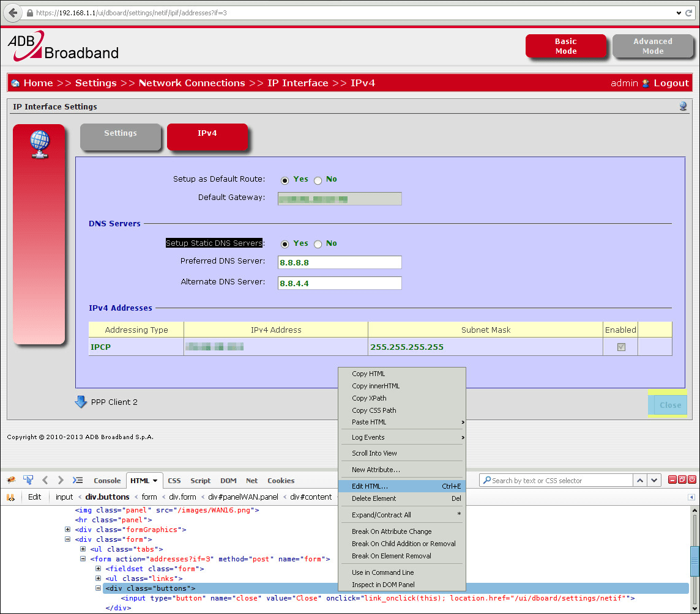Switch to the Console tab in Firebug
The height and width of the screenshot is (614, 700).
(x=107, y=481)
